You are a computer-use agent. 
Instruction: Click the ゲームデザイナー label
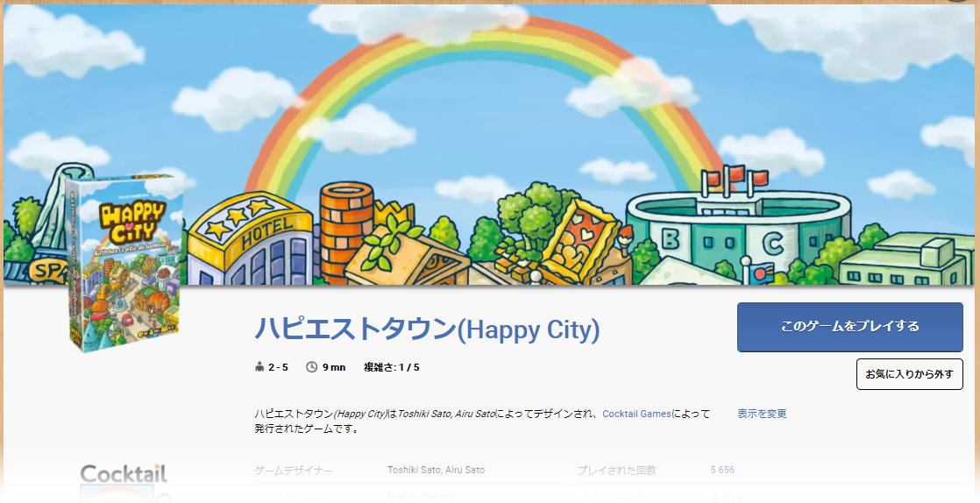pos(294,470)
